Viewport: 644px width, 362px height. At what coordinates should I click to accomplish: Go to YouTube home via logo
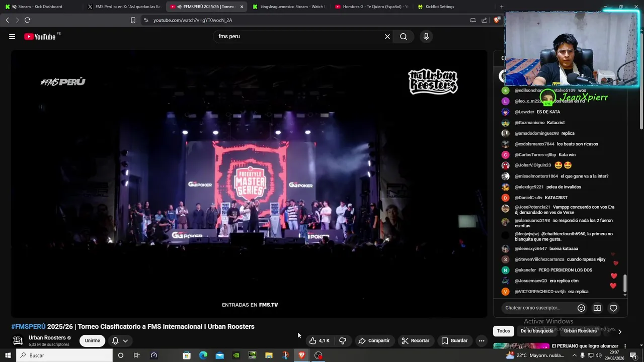[40, 37]
